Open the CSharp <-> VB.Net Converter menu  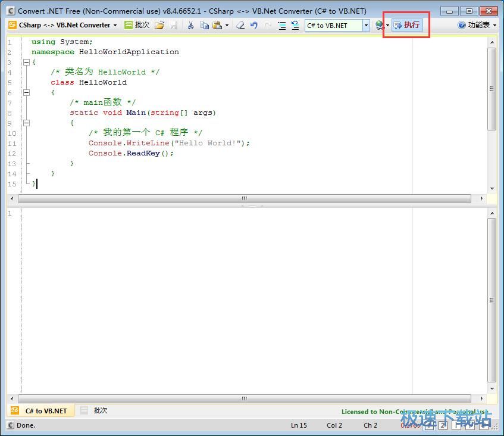[62, 25]
